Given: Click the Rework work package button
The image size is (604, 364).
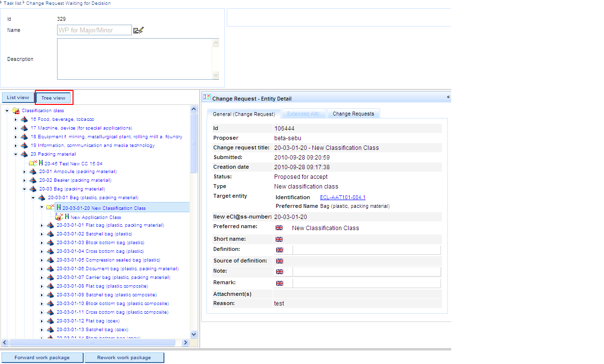Looking at the screenshot, I should 124,358.
